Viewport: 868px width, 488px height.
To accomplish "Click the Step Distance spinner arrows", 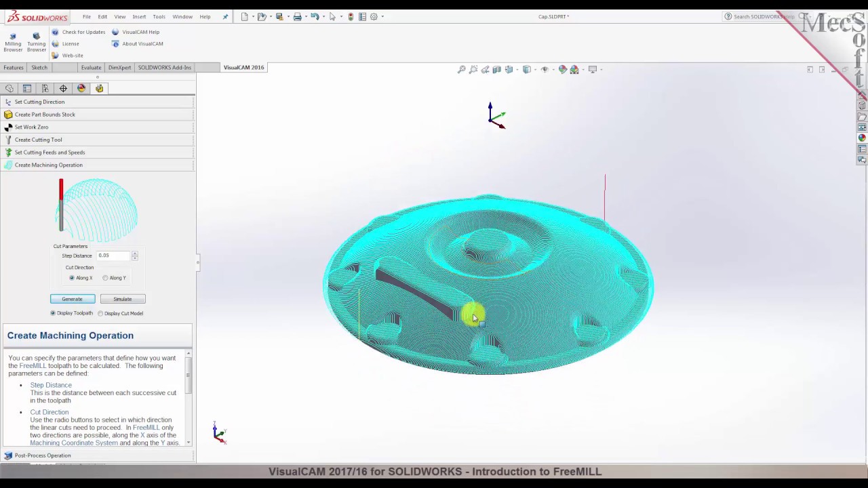I will pyautogui.click(x=134, y=256).
